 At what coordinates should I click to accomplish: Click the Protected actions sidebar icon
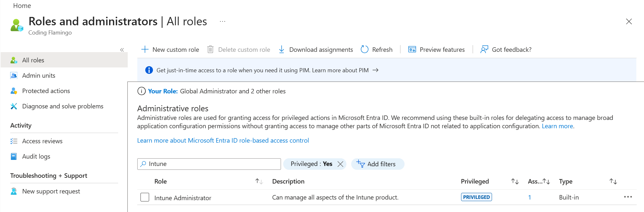coord(14,91)
